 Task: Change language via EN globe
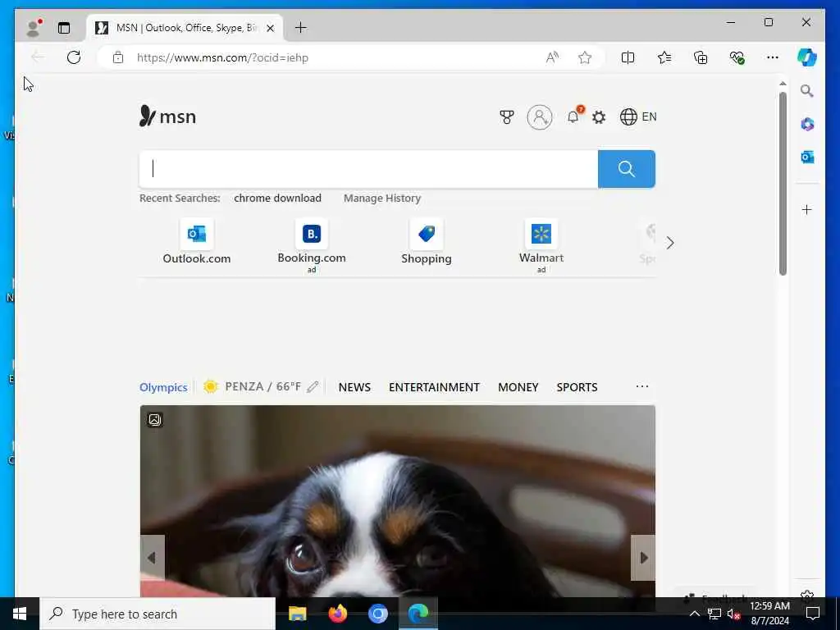[x=638, y=116]
